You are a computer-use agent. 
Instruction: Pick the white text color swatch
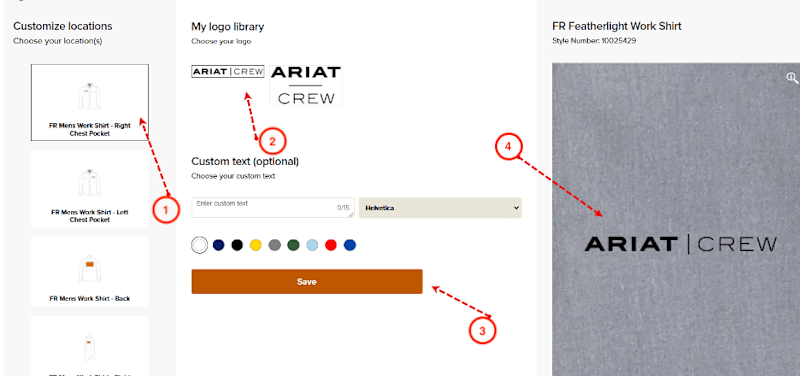(199, 245)
